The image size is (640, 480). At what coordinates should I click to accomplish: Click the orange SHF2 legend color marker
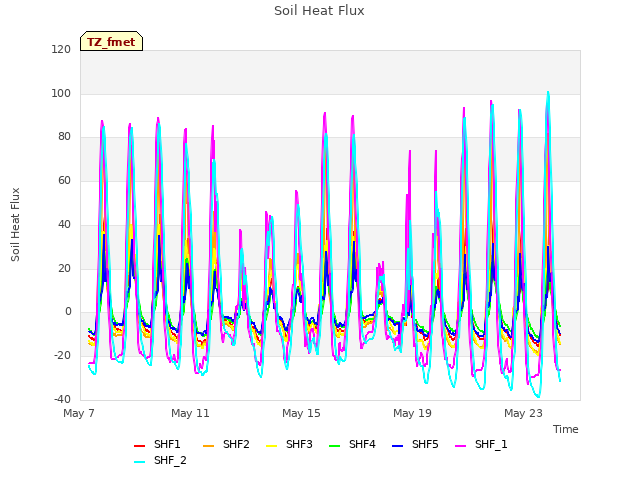click(x=209, y=446)
